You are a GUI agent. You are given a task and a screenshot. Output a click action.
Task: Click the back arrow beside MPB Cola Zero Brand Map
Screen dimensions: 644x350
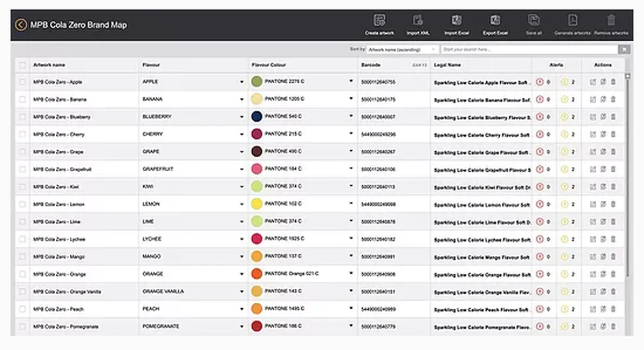click(x=21, y=25)
